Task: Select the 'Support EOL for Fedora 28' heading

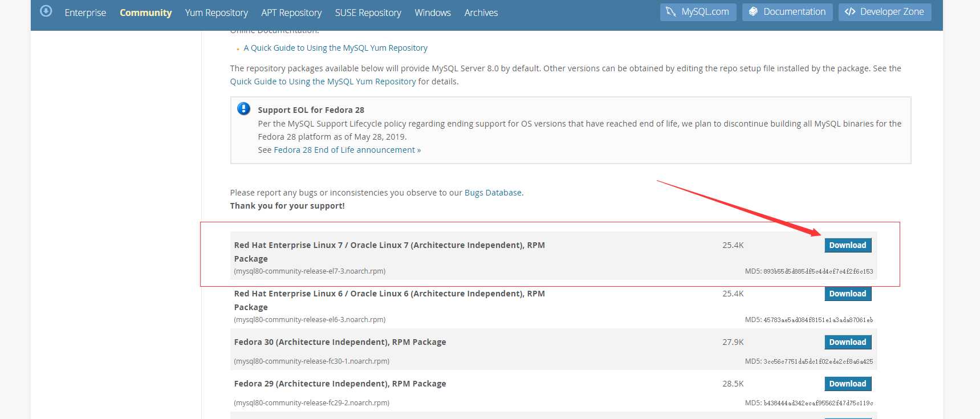Action: pyautogui.click(x=311, y=110)
